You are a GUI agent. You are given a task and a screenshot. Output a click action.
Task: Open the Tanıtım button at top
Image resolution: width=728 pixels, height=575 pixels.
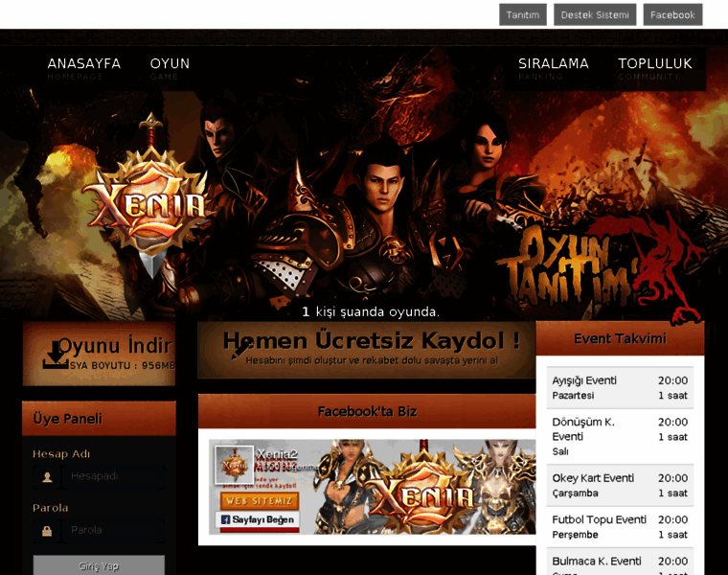pyautogui.click(x=523, y=15)
